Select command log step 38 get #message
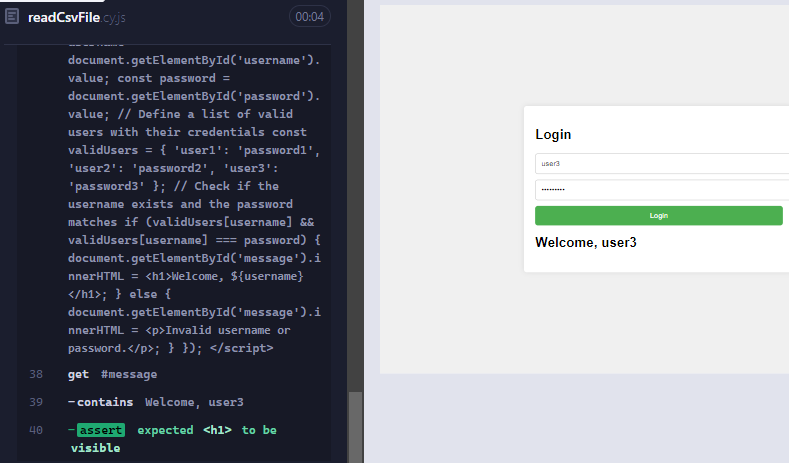This screenshot has height=463, width=789. pos(174,374)
